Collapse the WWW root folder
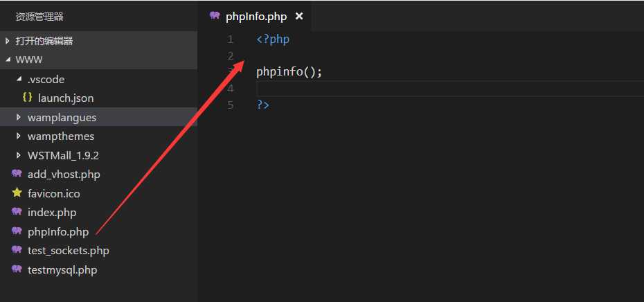Image resolution: width=644 pixels, height=302 pixels. [x=8, y=60]
